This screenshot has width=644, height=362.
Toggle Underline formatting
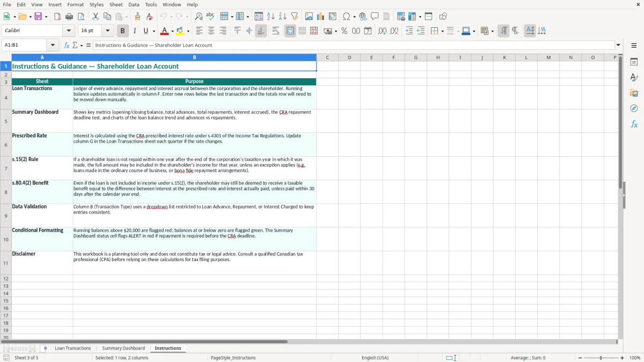tap(145, 31)
